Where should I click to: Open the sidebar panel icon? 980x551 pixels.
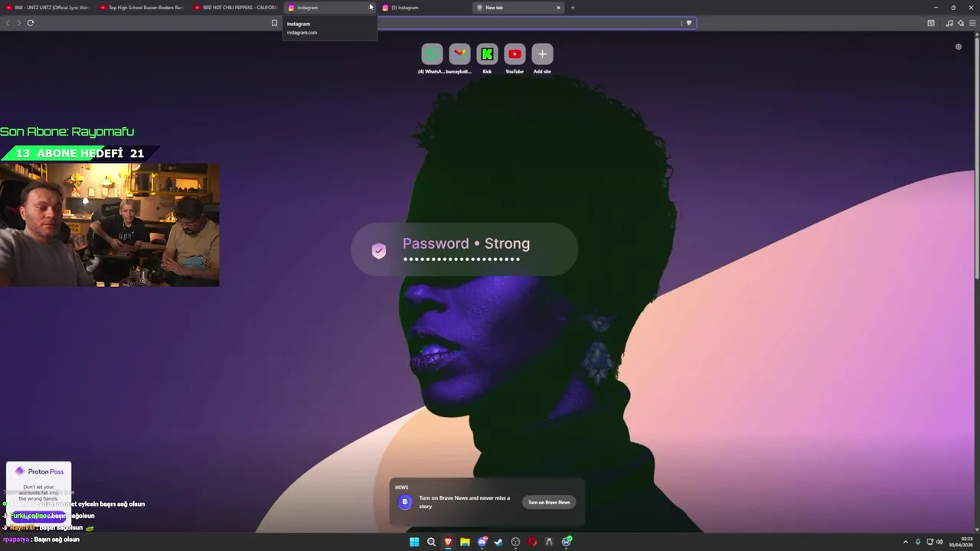tap(931, 23)
